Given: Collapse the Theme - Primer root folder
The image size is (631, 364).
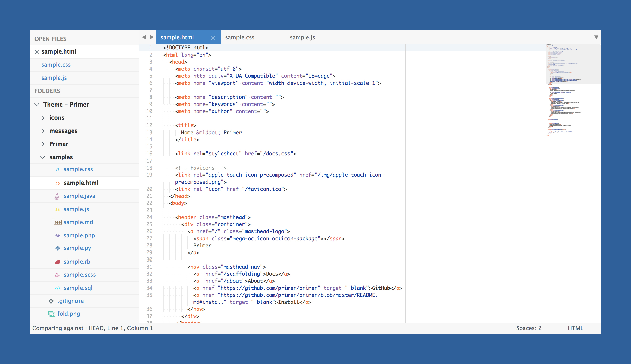Looking at the screenshot, I should click(x=37, y=105).
